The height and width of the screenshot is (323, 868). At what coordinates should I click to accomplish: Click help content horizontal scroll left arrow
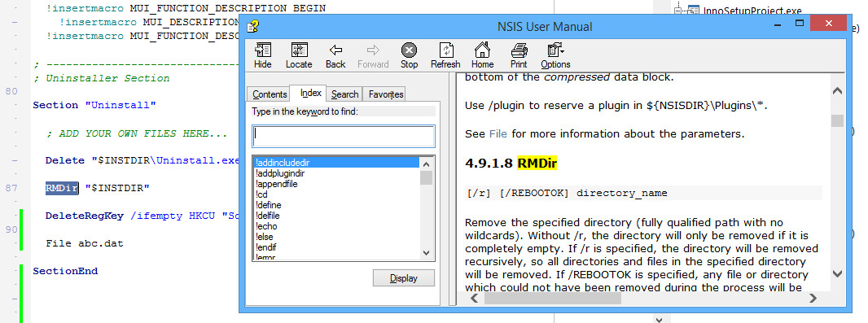[475, 299]
